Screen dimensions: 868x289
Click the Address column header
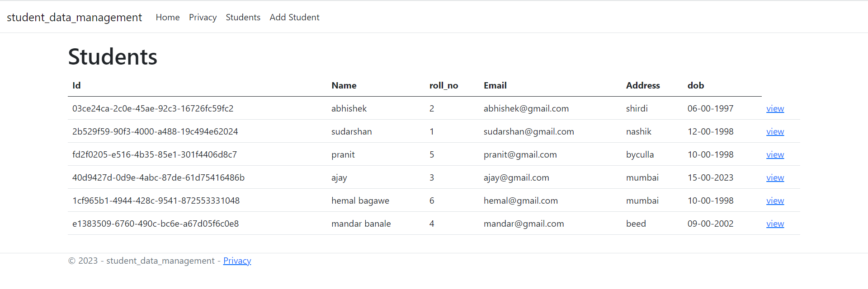coord(643,85)
